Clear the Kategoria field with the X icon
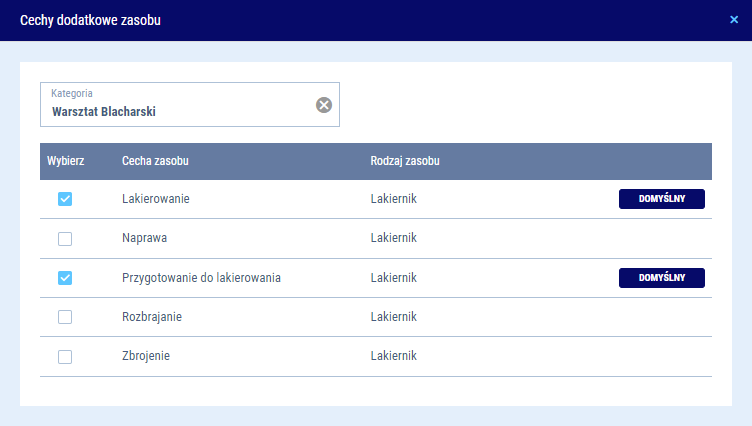 click(324, 105)
